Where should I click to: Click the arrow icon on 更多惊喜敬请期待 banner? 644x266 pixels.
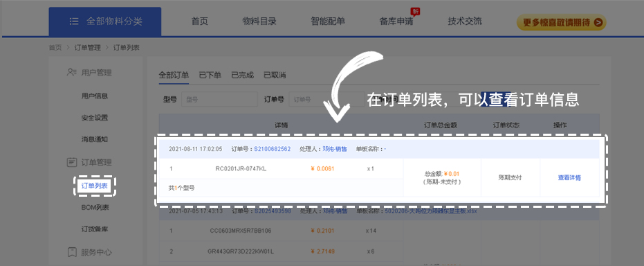(x=598, y=22)
